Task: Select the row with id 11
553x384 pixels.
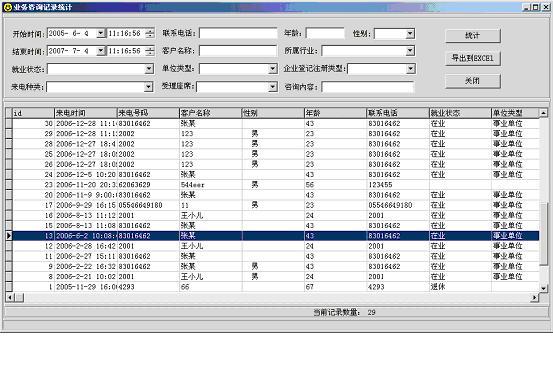Action: pos(276,256)
